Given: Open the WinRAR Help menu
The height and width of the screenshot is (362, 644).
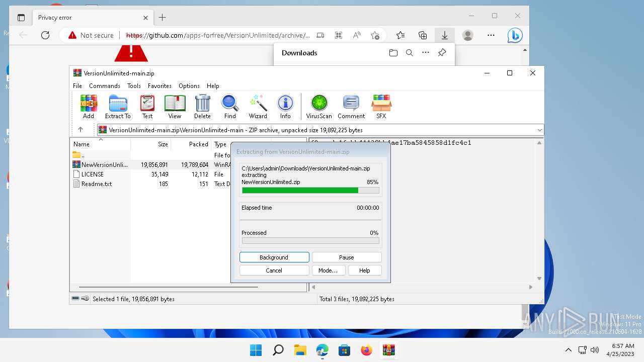Looking at the screenshot, I should (213, 86).
